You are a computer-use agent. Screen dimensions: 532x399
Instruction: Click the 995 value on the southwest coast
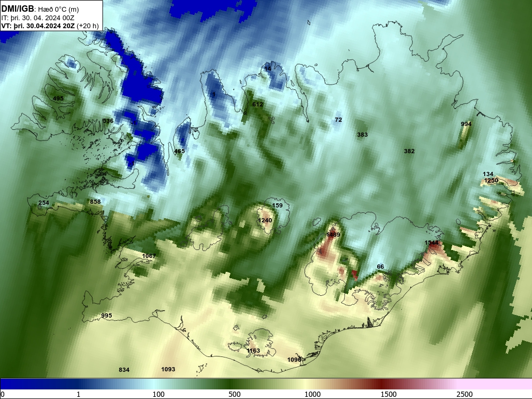tap(106, 315)
